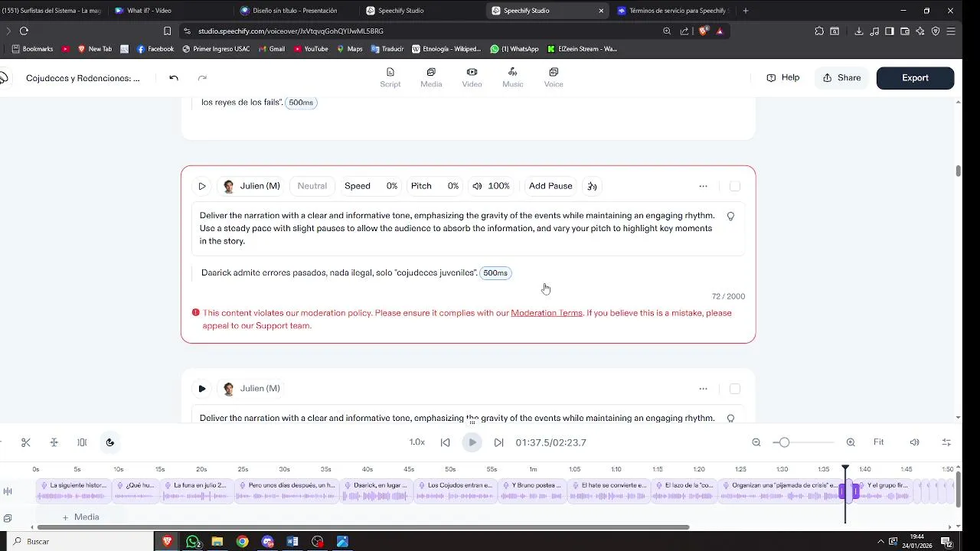Screen dimensions: 980x551
Task: Click the circular regenerate icon in timeline toolbar
Action: tap(110, 442)
